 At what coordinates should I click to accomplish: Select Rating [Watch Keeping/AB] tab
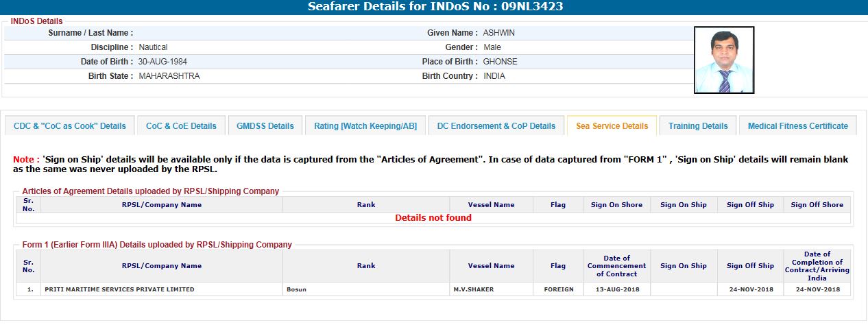point(365,126)
